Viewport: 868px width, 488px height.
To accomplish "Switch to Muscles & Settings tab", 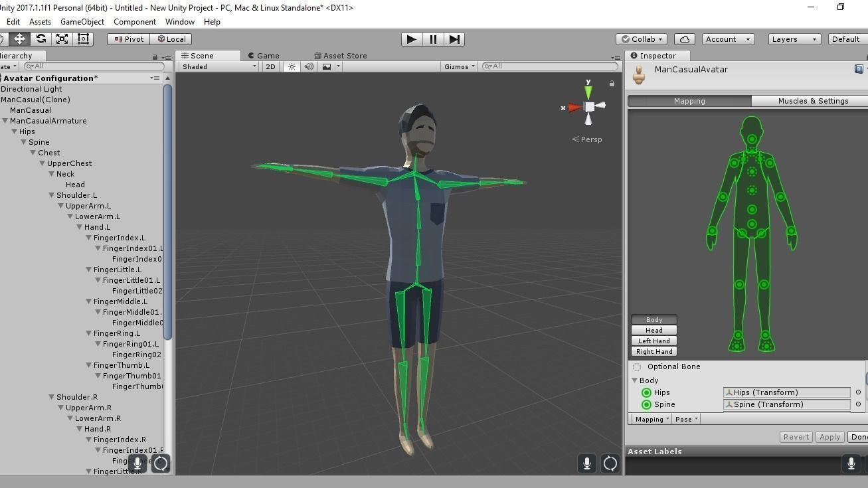I will point(812,101).
